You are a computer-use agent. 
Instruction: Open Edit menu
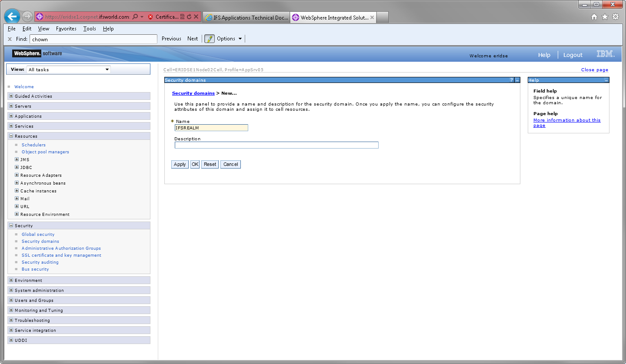pyautogui.click(x=27, y=29)
